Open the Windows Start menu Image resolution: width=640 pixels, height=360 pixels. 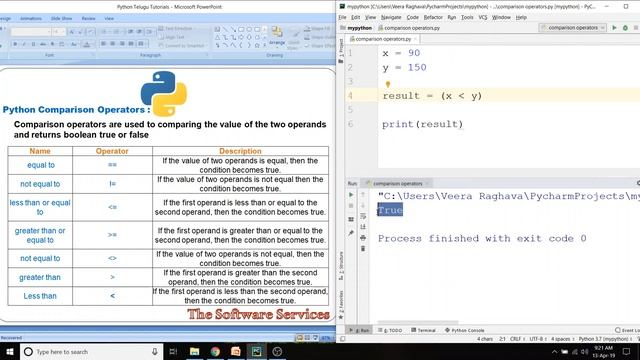pos(9,351)
